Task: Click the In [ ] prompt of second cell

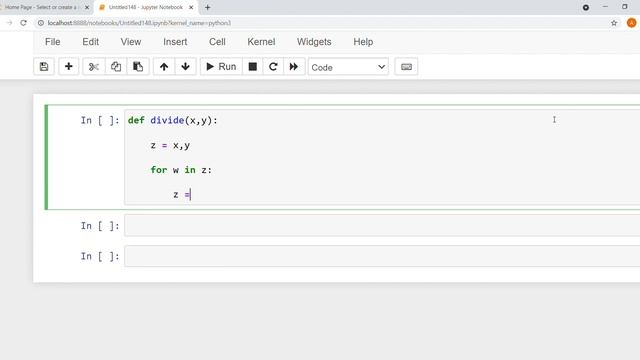Action: point(100,226)
